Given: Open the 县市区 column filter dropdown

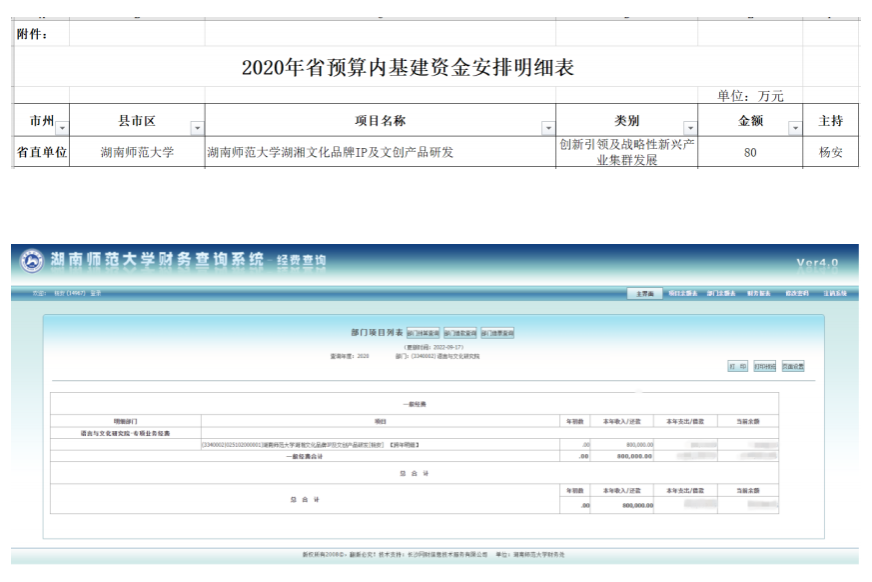Looking at the screenshot, I should [x=197, y=128].
